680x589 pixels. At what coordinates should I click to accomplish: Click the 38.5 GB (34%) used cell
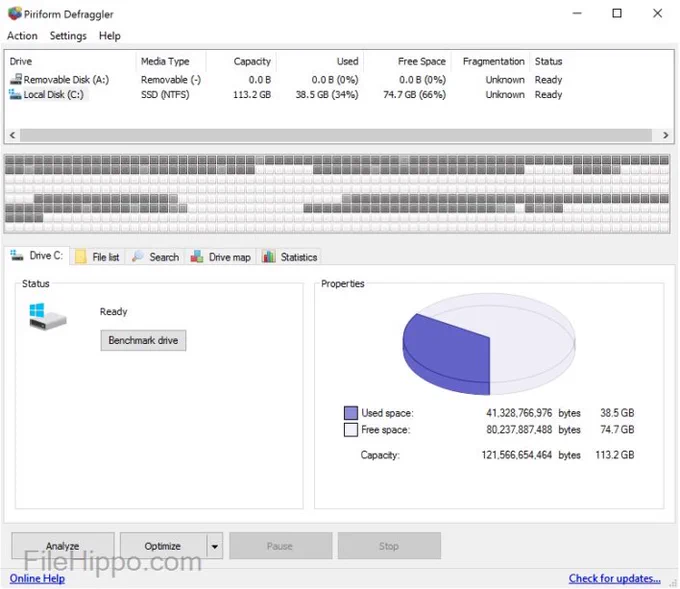327,94
